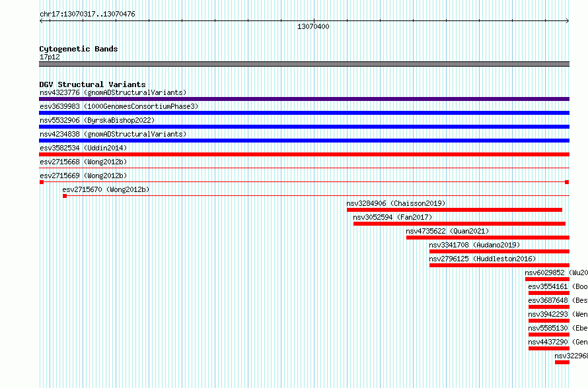Select the nsv3284906 Chaisson2019 label

tap(396, 203)
